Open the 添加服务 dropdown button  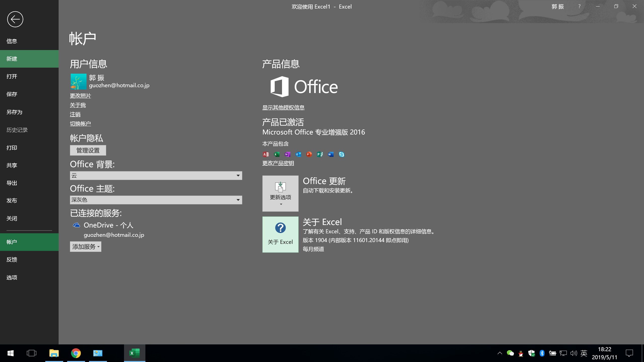[x=86, y=247]
